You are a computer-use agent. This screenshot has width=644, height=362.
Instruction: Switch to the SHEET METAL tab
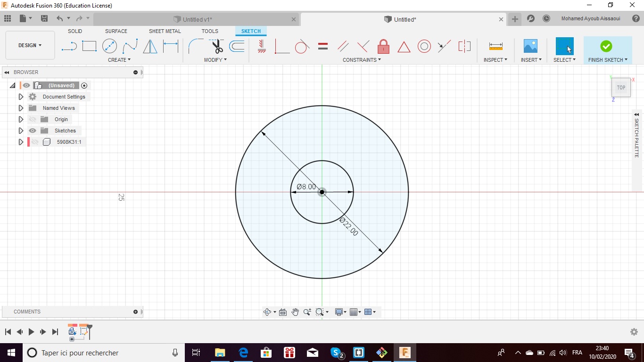pyautogui.click(x=165, y=31)
